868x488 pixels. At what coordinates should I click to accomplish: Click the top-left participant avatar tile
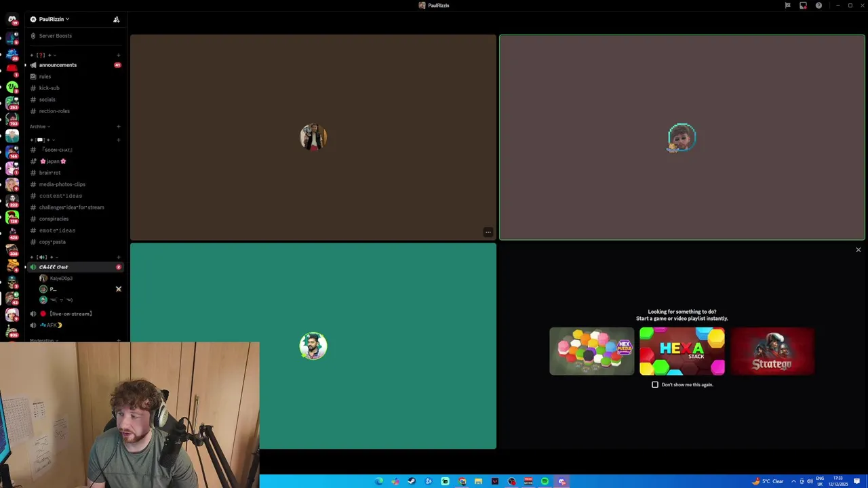click(x=313, y=138)
